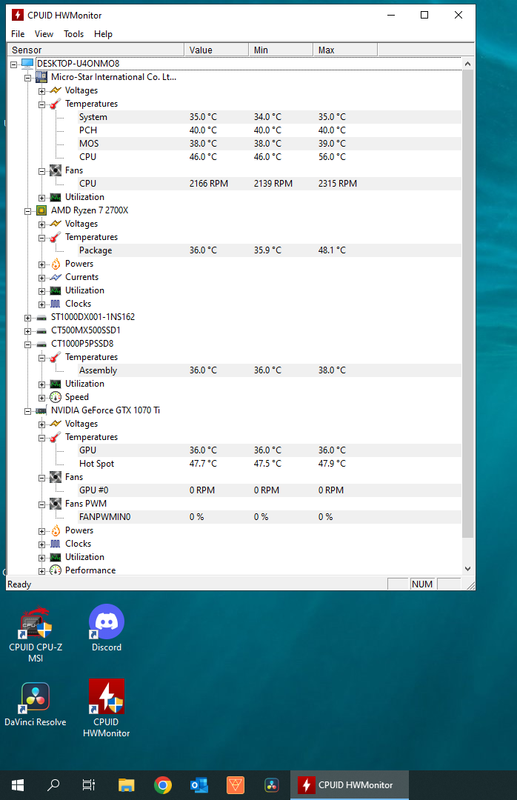Viewport: 517px width, 800px height.
Task: Select the computer icon next to DESKTOP-U4ONMO8
Action: point(27,64)
